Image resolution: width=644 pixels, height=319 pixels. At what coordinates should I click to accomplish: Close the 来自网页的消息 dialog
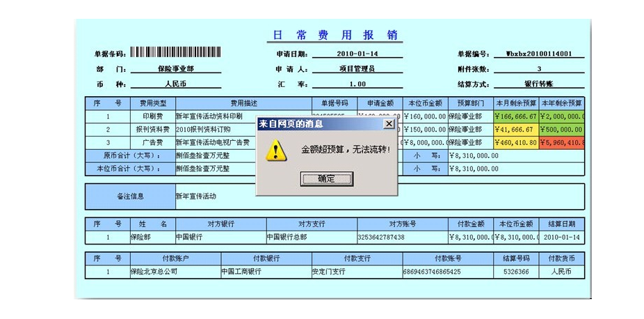tap(389, 124)
